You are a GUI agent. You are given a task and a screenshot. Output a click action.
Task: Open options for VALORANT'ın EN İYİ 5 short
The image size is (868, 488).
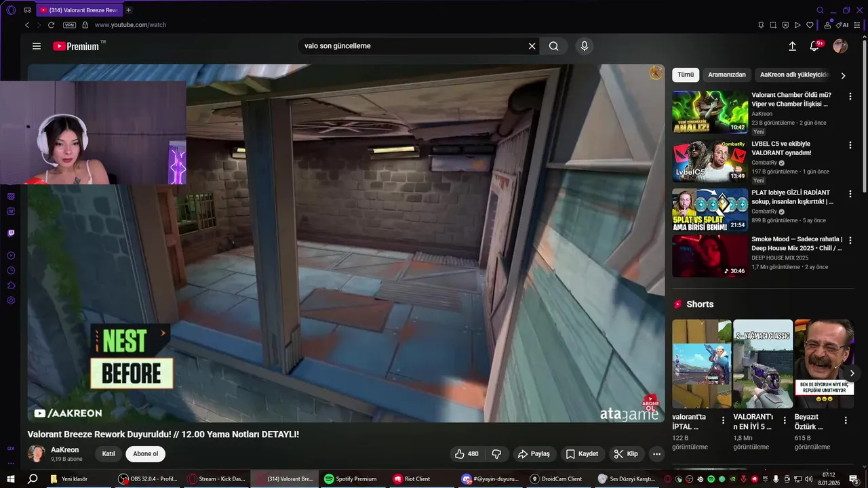[x=784, y=420]
